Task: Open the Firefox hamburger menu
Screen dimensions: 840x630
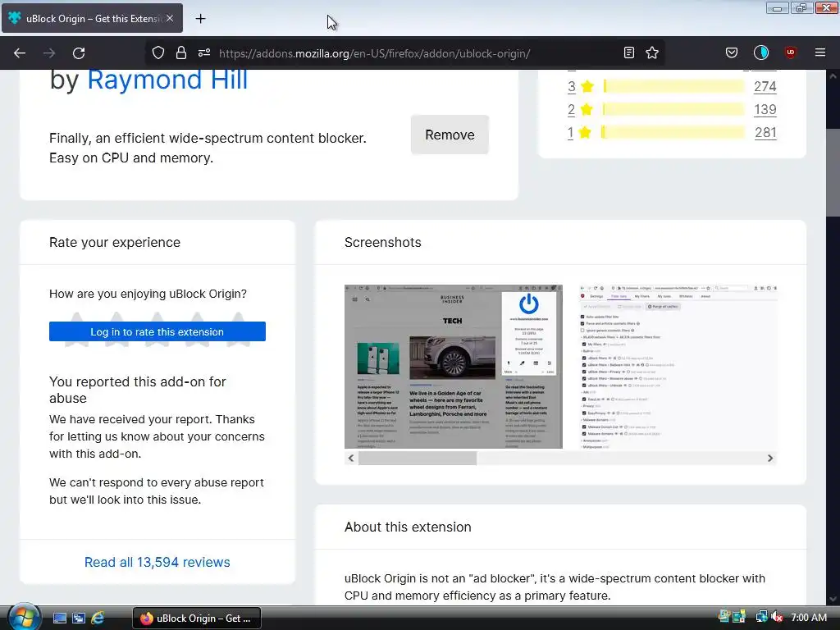Action: click(x=819, y=52)
